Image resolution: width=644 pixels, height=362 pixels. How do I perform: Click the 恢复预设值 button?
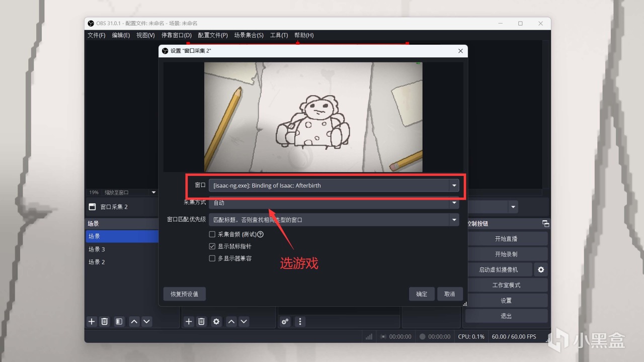point(185,294)
